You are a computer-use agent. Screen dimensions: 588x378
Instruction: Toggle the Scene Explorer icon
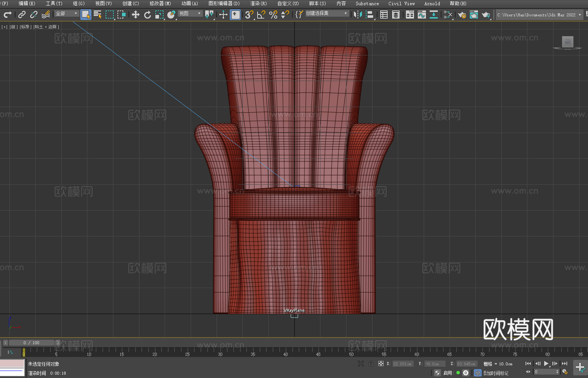(384, 14)
